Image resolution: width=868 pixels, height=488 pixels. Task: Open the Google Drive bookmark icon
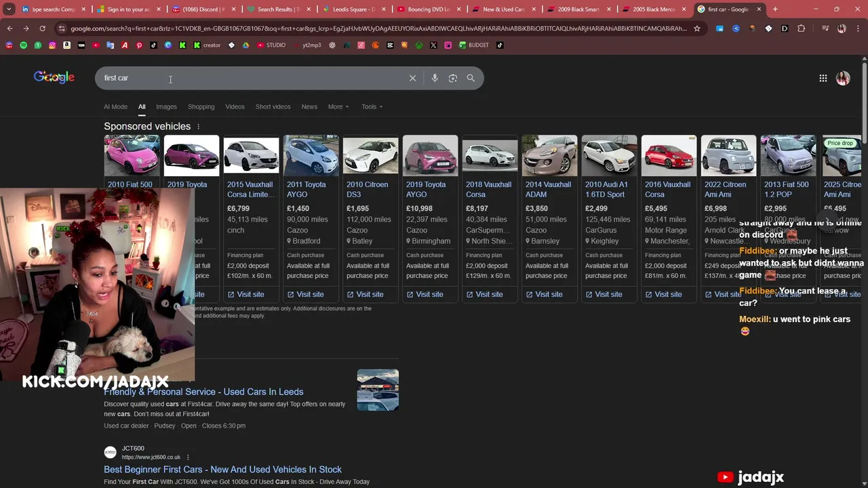(245, 45)
